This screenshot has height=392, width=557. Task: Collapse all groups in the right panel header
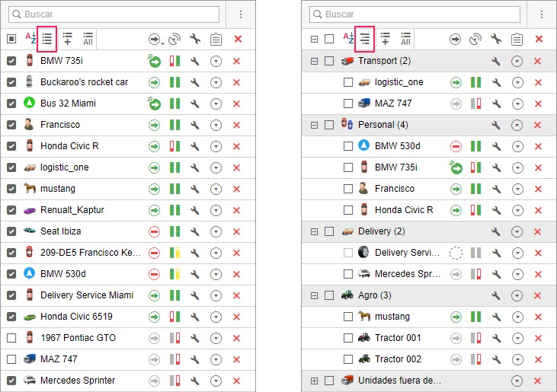tap(314, 39)
